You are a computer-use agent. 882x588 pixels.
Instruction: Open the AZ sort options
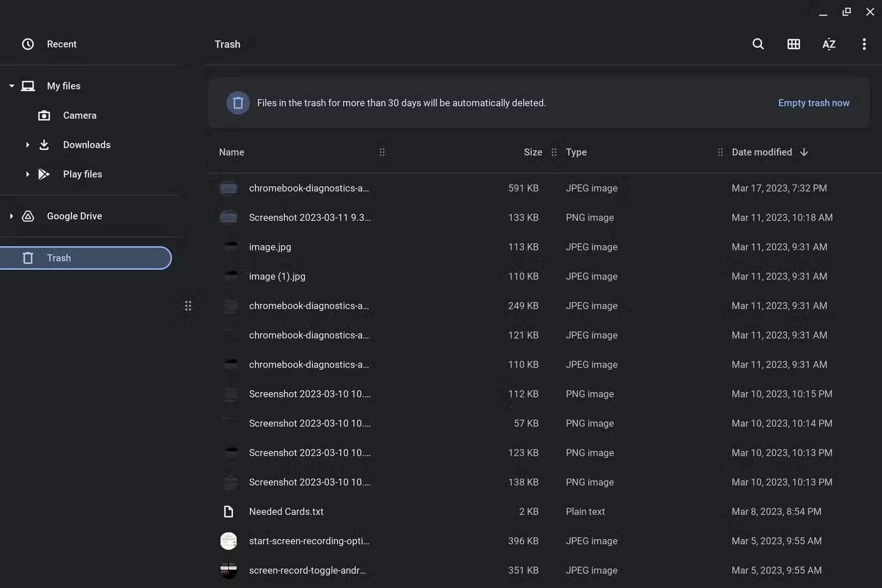tap(829, 44)
